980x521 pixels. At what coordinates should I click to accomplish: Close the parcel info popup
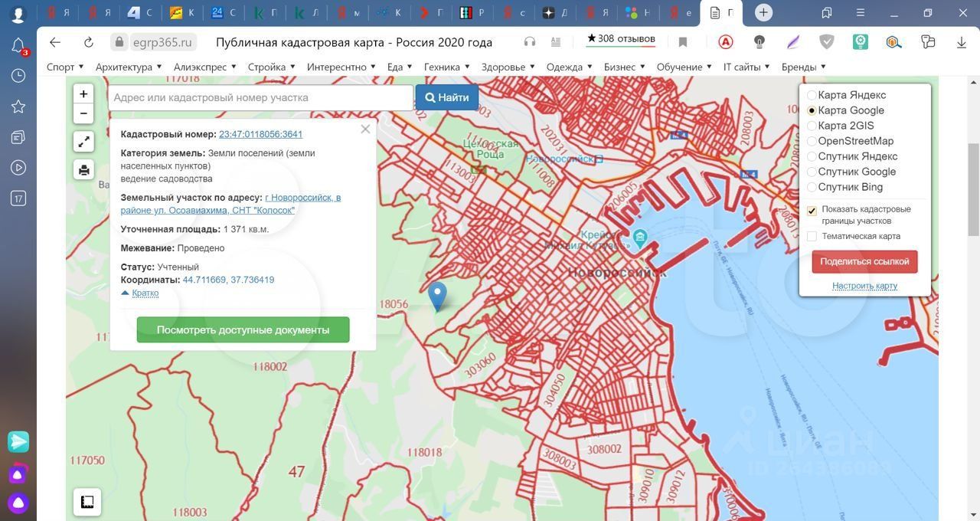click(x=365, y=129)
